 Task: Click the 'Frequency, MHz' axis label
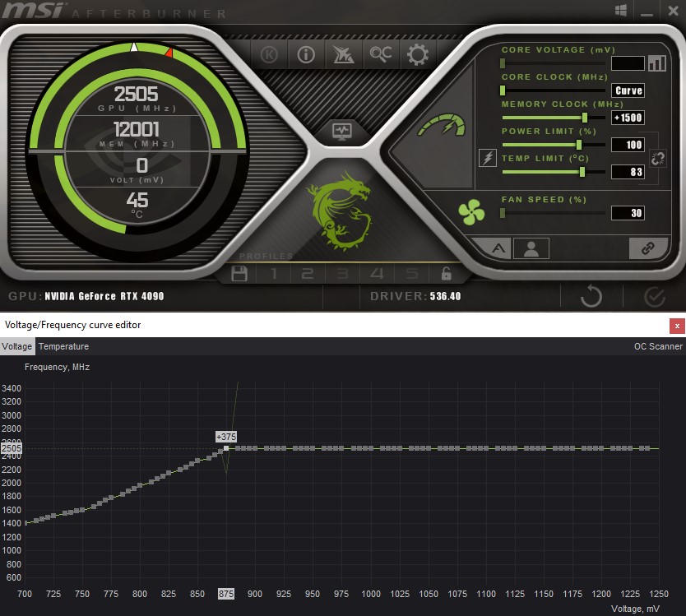point(57,367)
